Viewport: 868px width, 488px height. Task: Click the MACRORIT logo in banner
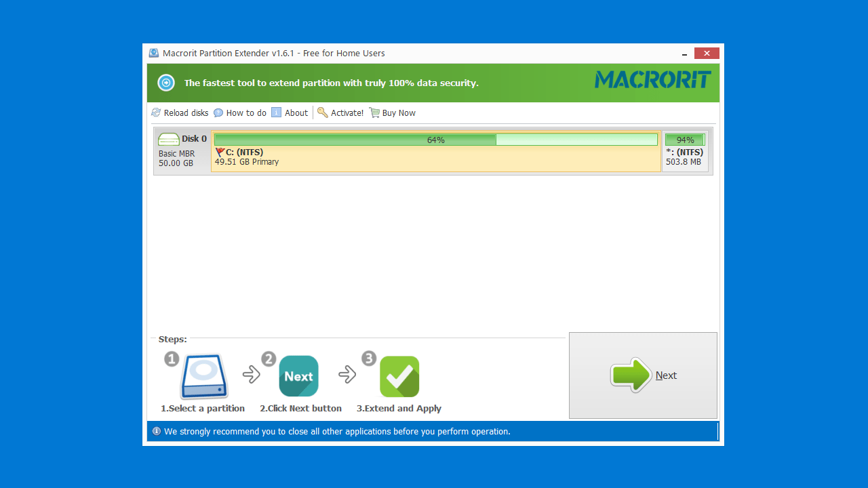coord(653,80)
